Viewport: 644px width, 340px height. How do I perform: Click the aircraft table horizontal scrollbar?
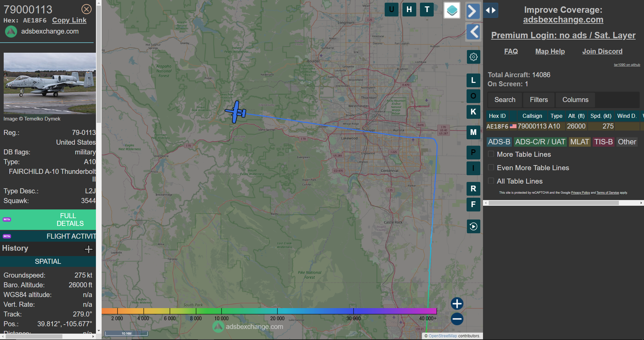coord(553,203)
